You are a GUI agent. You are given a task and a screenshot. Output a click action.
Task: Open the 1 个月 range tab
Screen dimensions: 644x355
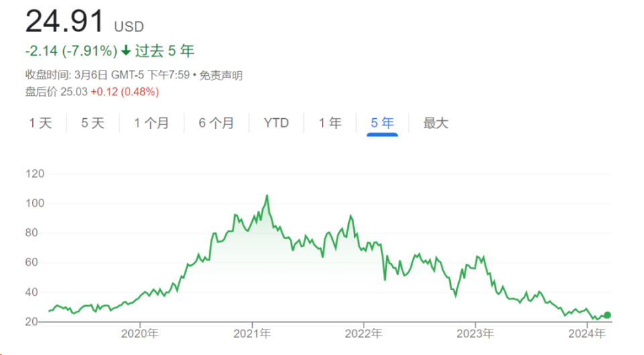(152, 123)
